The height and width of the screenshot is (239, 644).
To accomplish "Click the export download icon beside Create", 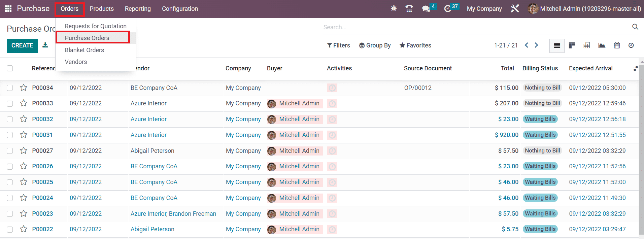I will pyautogui.click(x=45, y=45).
